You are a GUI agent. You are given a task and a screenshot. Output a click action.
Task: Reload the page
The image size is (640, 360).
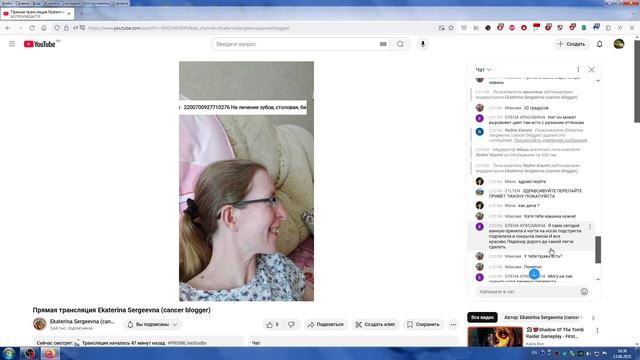[x=32, y=28]
